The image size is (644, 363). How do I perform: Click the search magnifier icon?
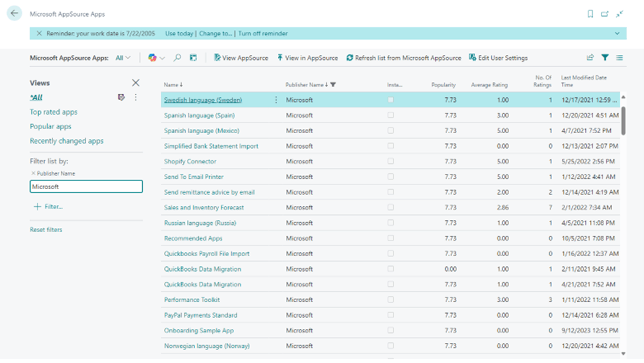click(x=177, y=58)
